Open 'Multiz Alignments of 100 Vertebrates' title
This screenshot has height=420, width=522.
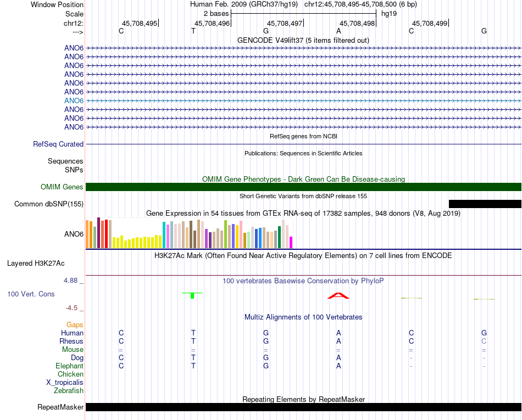pyautogui.click(x=303, y=317)
